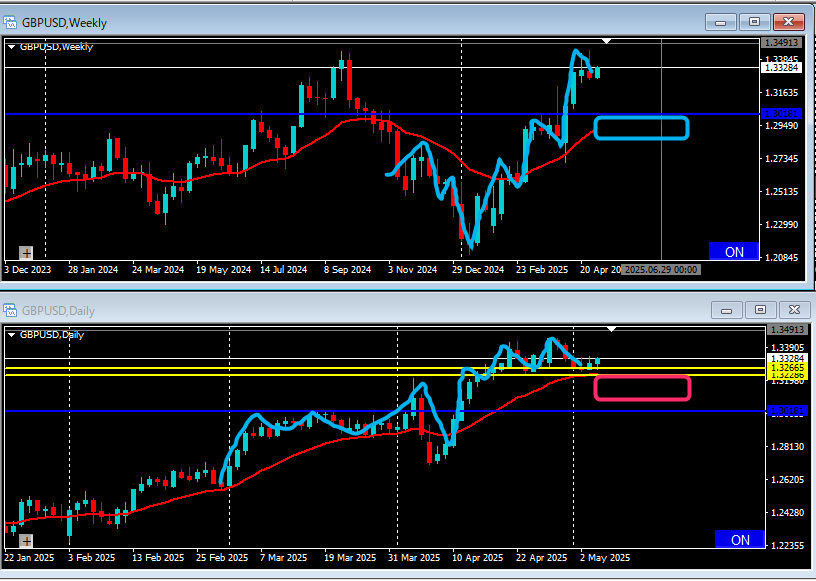816x581 pixels.
Task: Click the 19 May 2024 date on Weekly axis
Action: [x=224, y=270]
